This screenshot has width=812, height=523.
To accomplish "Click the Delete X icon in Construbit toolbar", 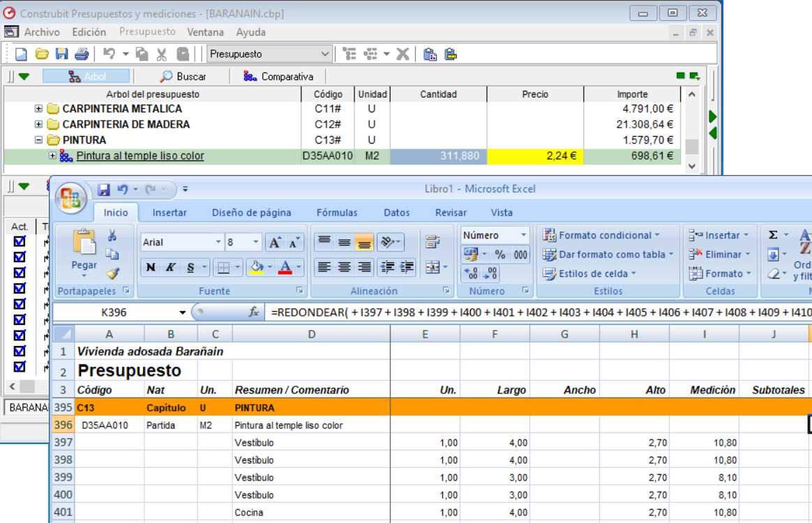I will (x=403, y=54).
